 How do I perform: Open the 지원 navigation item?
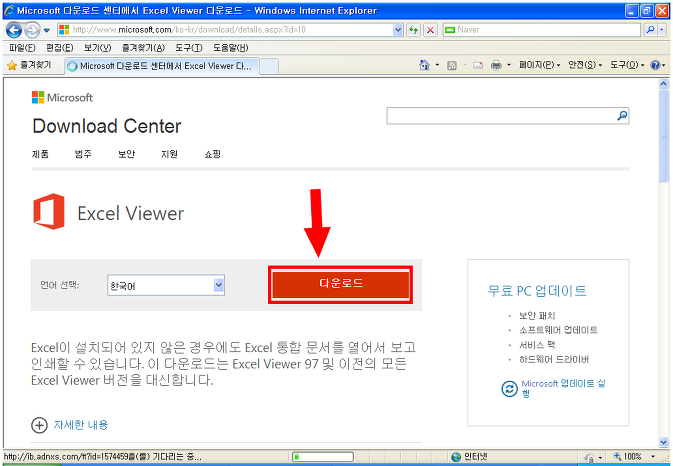(x=169, y=154)
